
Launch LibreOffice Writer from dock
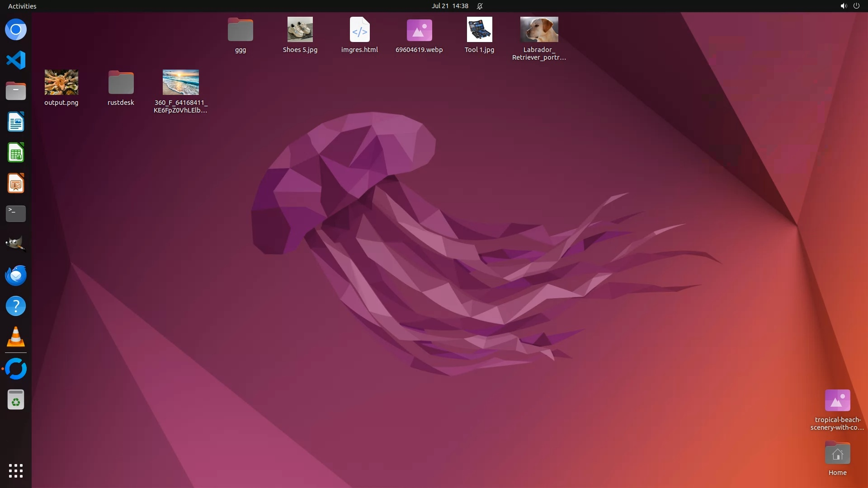tap(16, 122)
